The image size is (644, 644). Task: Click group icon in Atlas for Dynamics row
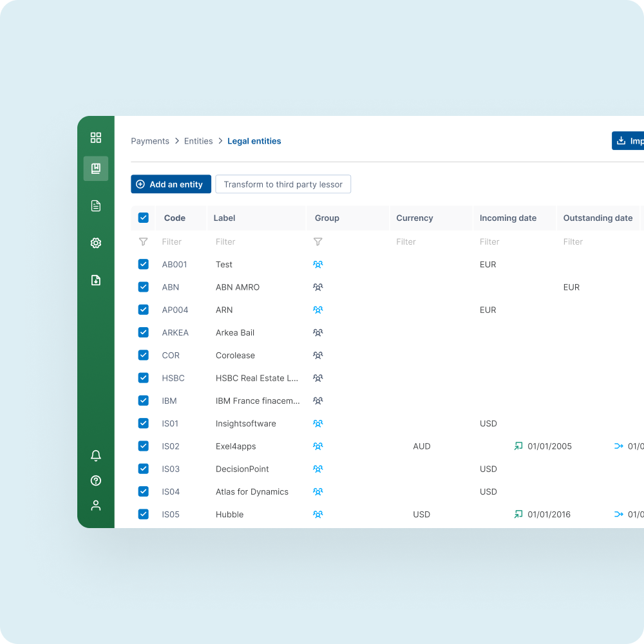coord(318,491)
